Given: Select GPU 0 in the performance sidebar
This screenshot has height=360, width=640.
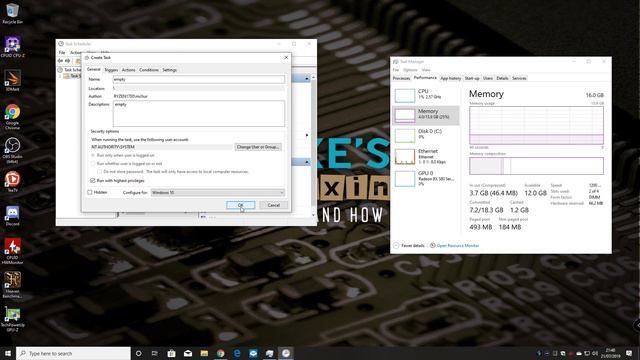Looking at the screenshot, I should click(x=426, y=178).
